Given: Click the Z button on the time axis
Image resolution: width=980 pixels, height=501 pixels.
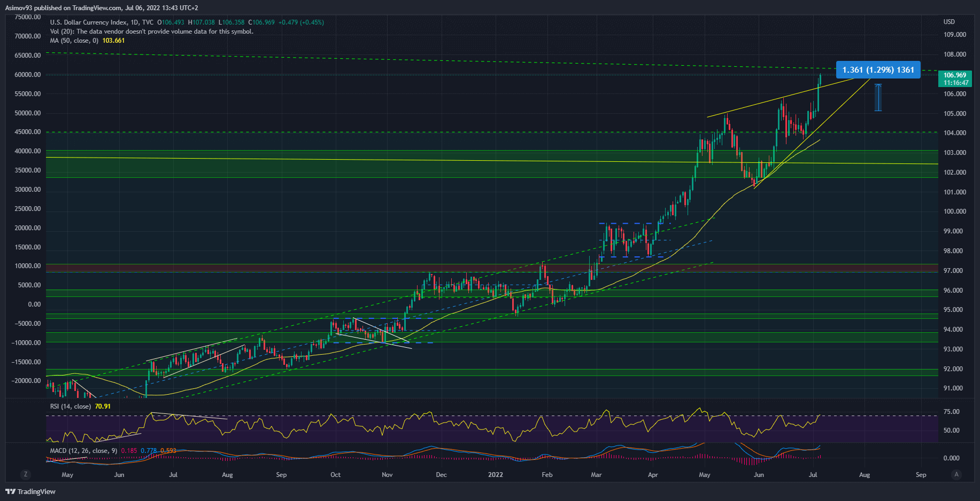Looking at the screenshot, I should click(x=25, y=474).
